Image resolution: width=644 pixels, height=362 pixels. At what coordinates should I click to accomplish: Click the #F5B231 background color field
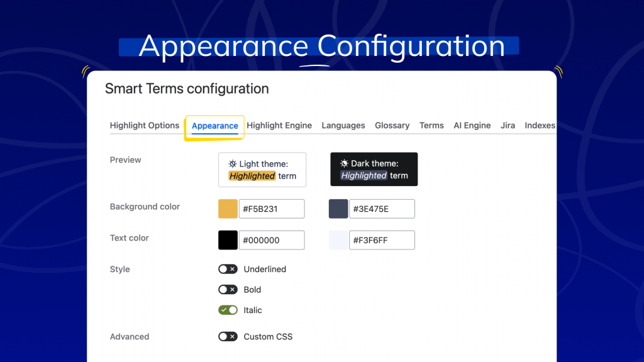tap(272, 209)
